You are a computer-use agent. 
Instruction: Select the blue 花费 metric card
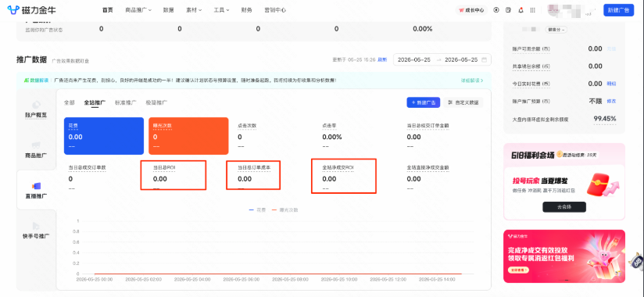coord(104,136)
